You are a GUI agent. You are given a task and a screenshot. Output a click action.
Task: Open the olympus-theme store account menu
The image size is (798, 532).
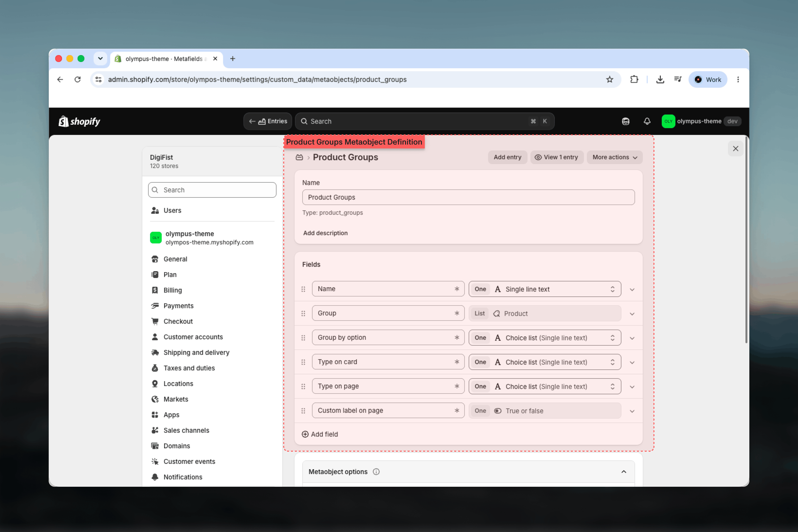coord(701,121)
